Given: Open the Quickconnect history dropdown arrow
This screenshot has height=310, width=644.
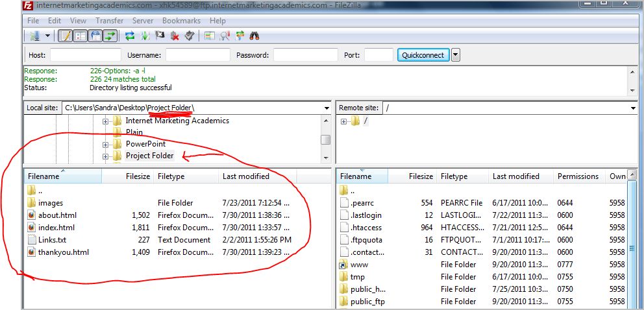Looking at the screenshot, I should (x=455, y=55).
